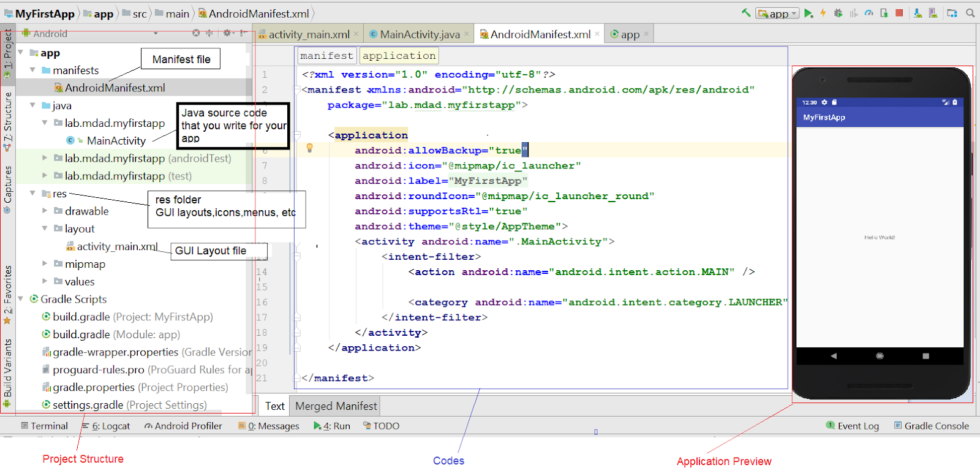Screen dimensions: 980x473
Task: Stop the app with red square icon
Action: (x=899, y=13)
